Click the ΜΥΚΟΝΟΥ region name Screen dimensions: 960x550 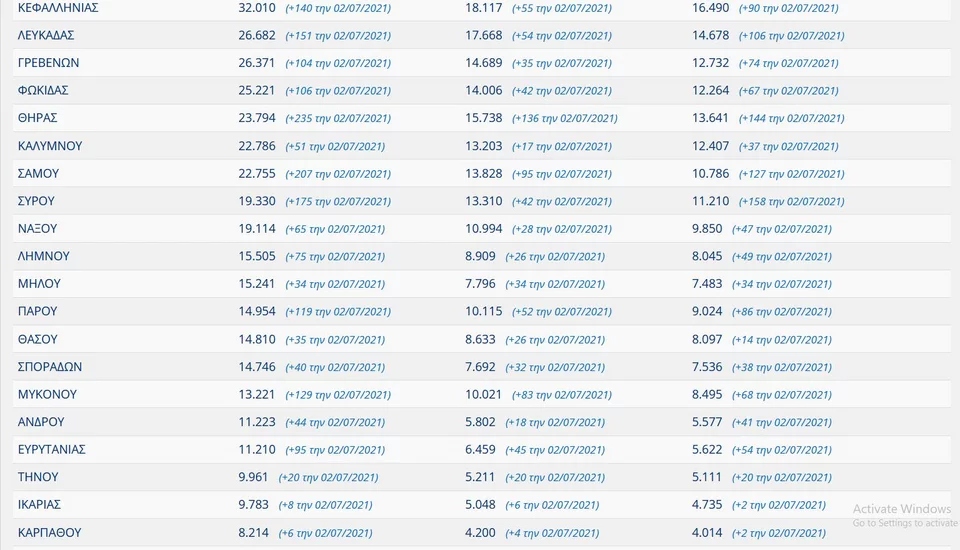pyautogui.click(x=47, y=394)
